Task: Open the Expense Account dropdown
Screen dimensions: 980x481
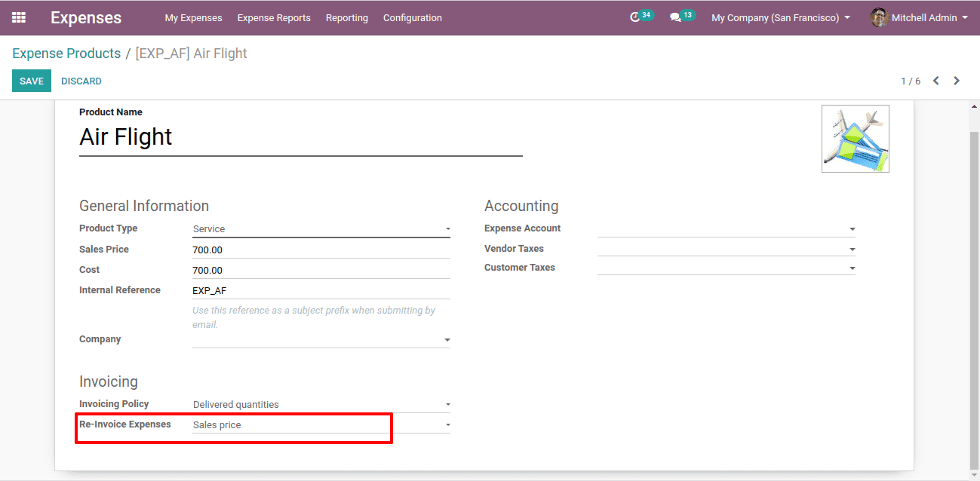Action: (727, 228)
